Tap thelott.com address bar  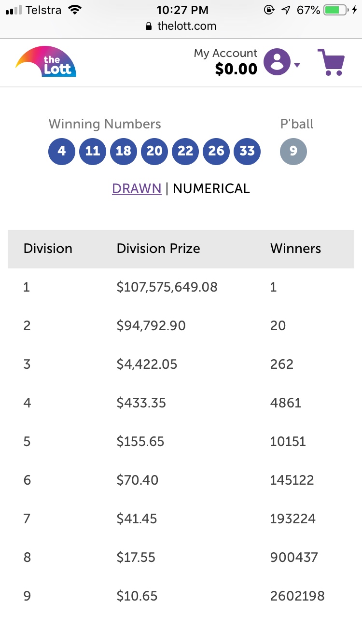coord(181,26)
